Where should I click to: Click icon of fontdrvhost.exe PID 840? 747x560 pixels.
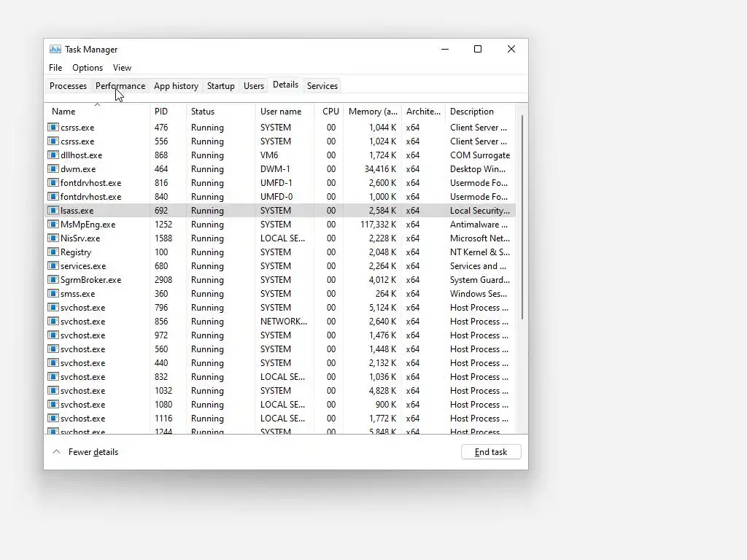click(53, 196)
